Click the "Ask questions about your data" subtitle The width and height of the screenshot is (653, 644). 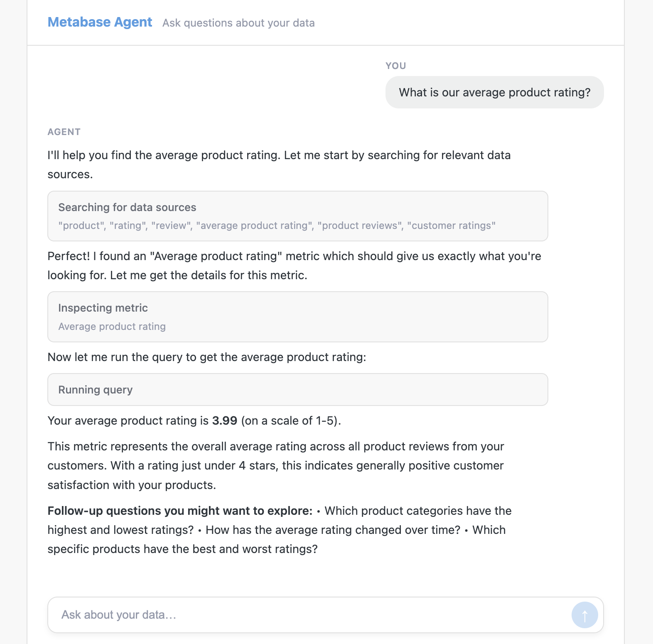pos(238,23)
